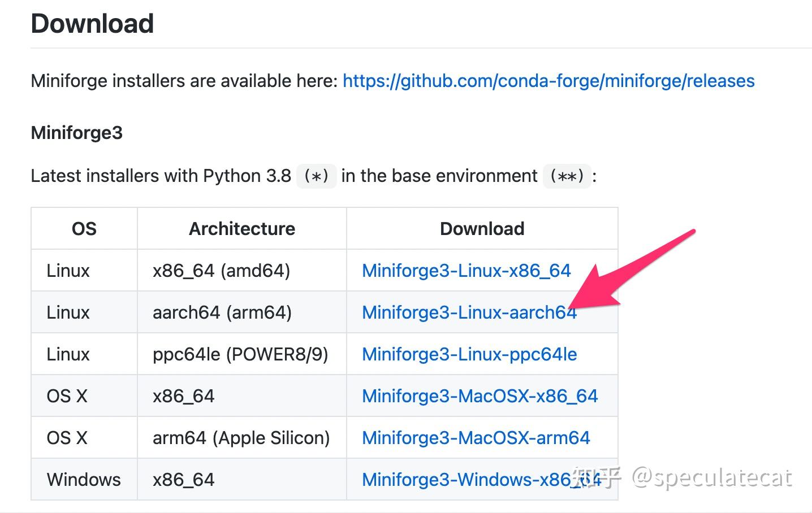The width and height of the screenshot is (812, 513).
Task: Click the arm64 (Apple Silicon) cell
Action: coord(241,438)
